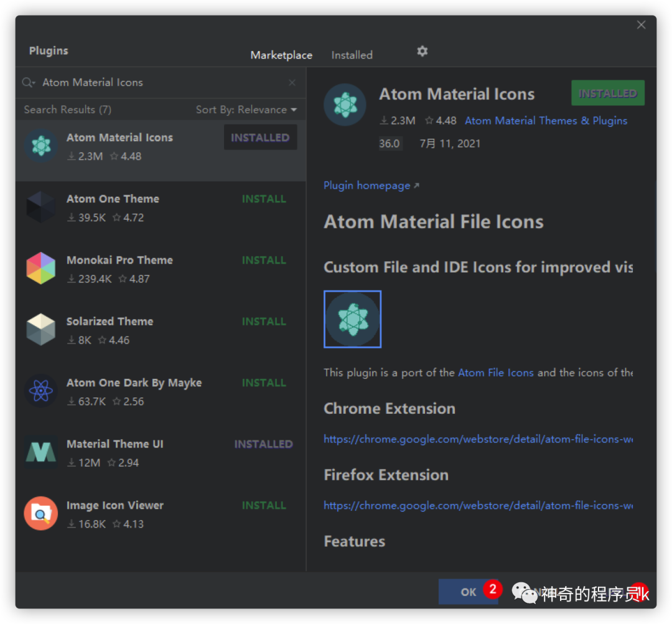Viewport: 672px width, 624px height.
Task: Click the search magnifier in the plugin search
Action: click(x=27, y=81)
